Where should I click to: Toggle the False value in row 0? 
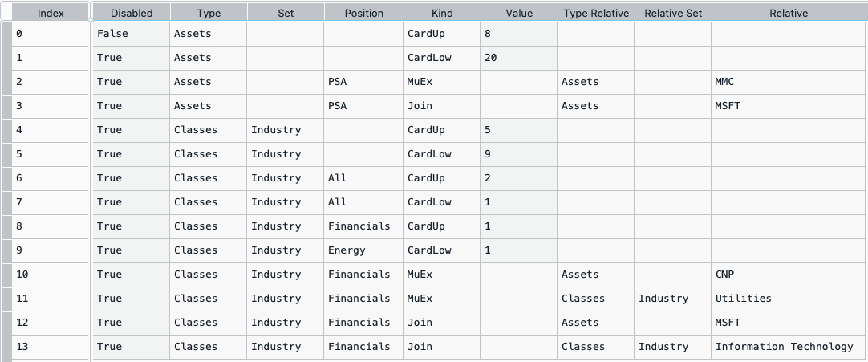click(132, 34)
